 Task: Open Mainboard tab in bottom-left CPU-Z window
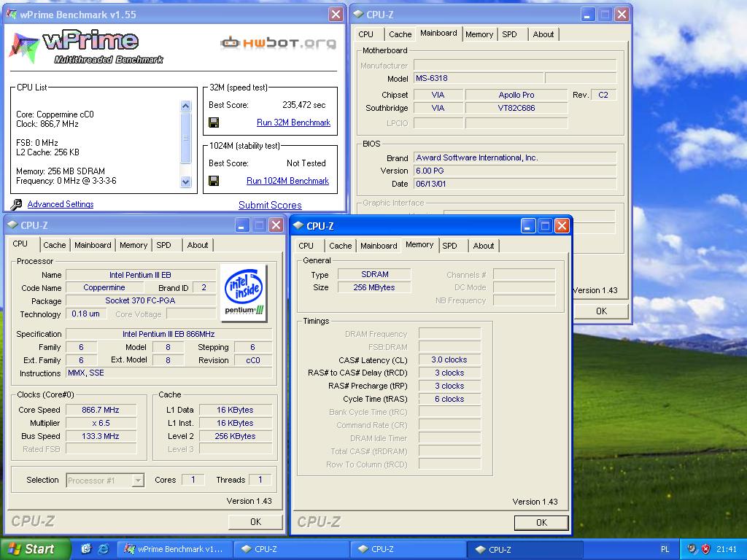[93, 245]
